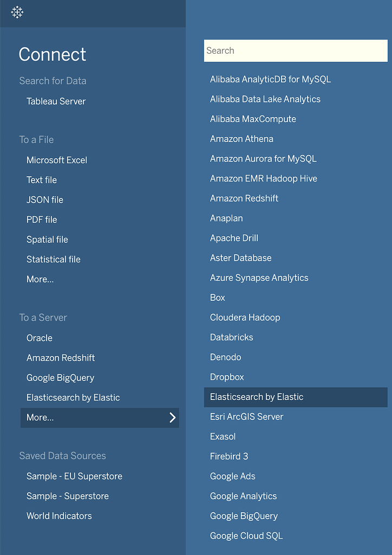This screenshot has height=555, width=392.
Task: Connect to Google BigQuery server
Action: [x=60, y=377]
